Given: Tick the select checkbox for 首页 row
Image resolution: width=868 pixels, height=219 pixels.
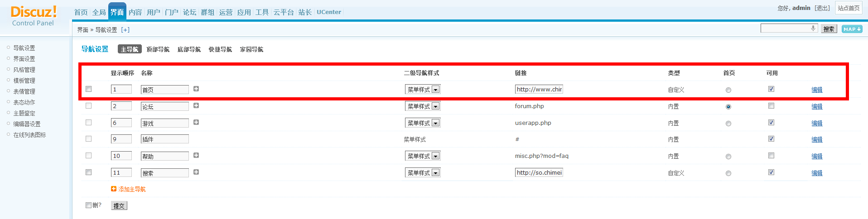Looking at the screenshot, I should (x=89, y=89).
